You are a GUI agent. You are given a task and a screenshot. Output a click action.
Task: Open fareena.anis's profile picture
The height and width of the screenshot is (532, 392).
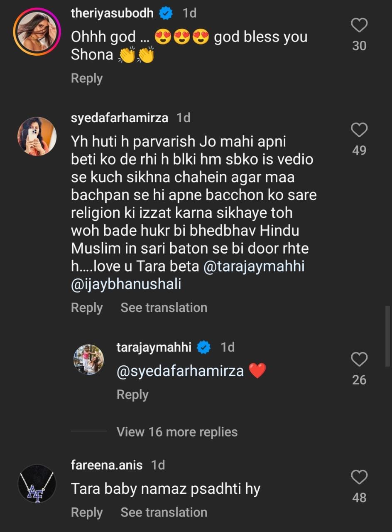[37, 483]
